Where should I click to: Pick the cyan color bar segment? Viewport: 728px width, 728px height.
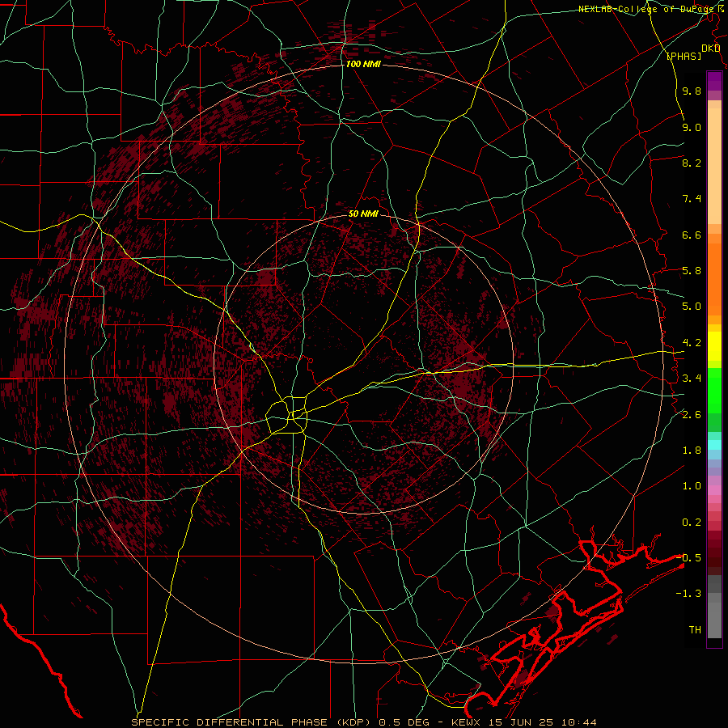click(714, 444)
